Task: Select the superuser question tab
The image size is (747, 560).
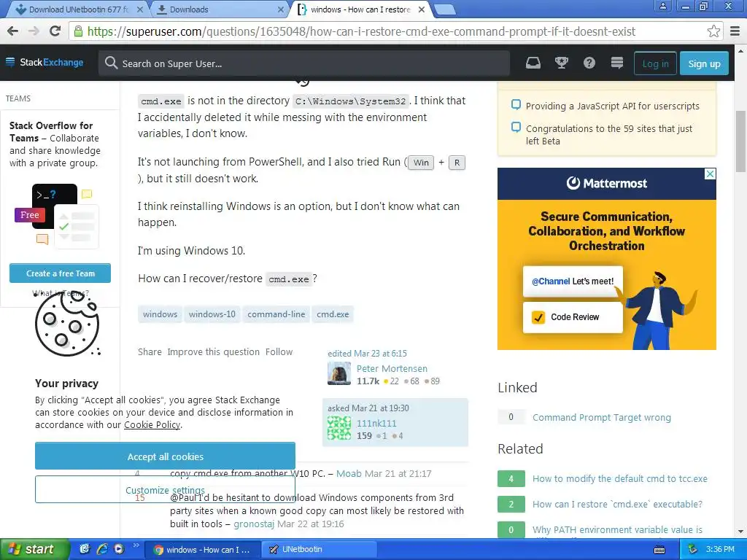Action: pyautogui.click(x=361, y=9)
